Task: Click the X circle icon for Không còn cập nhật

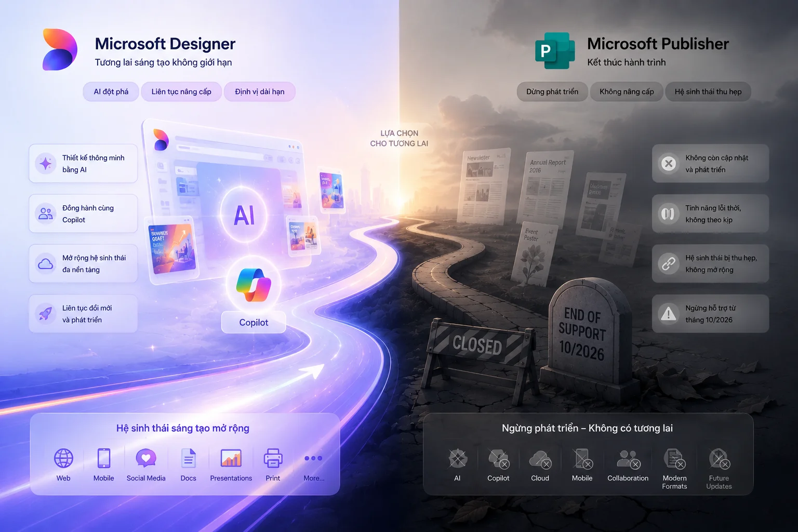Action: [669, 163]
